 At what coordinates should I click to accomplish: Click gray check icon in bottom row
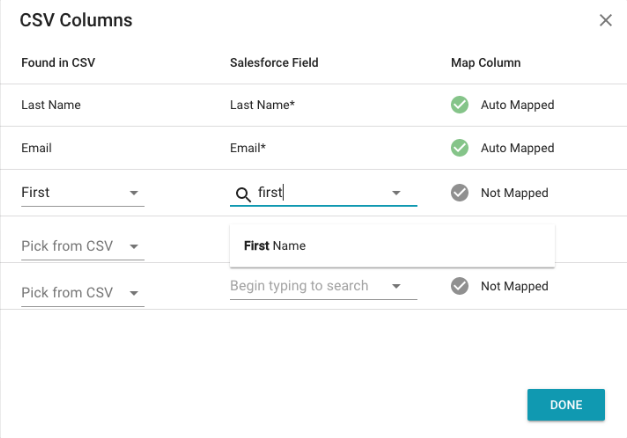tap(459, 286)
